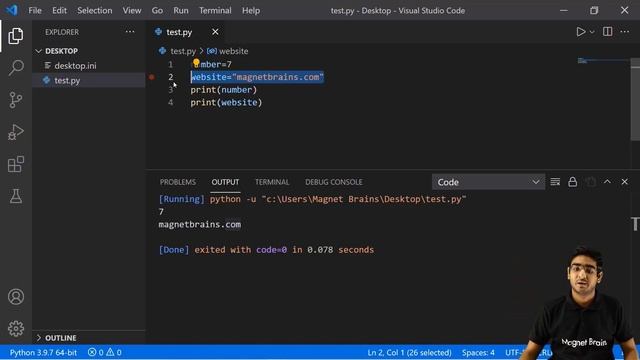Open the Run and Debug view

tap(16, 132)
